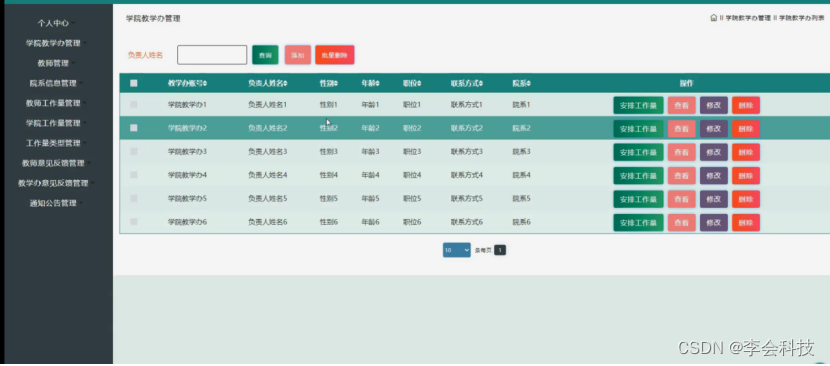Click 修改 for 学院教学办2
830x366 pixels.
pyautogui.click(x=714, y=129)
